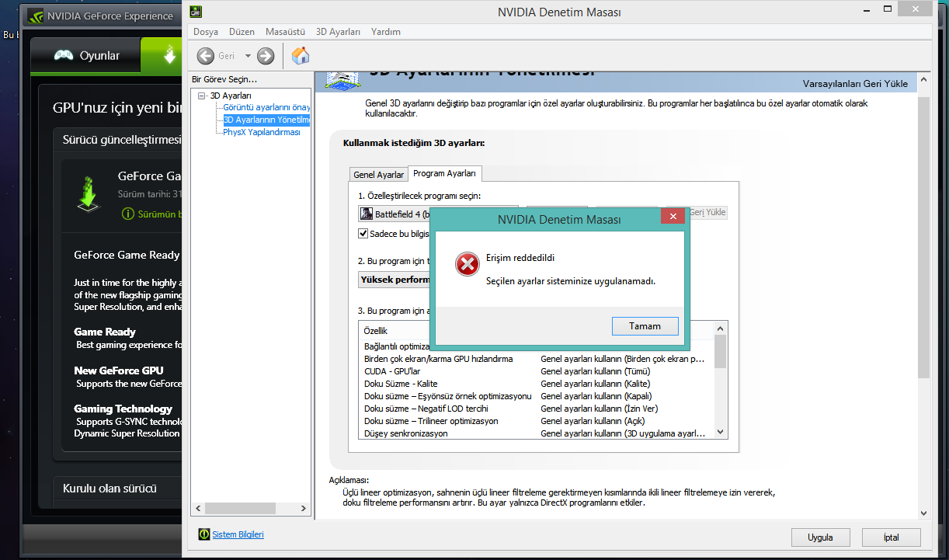Screen dimensions: 949x560
Task: Select PhysX Yapılandırması tree item
Action: click(261, 132)
